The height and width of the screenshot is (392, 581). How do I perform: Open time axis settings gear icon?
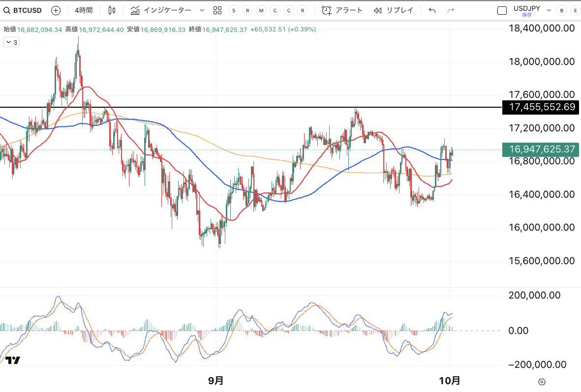542,382
